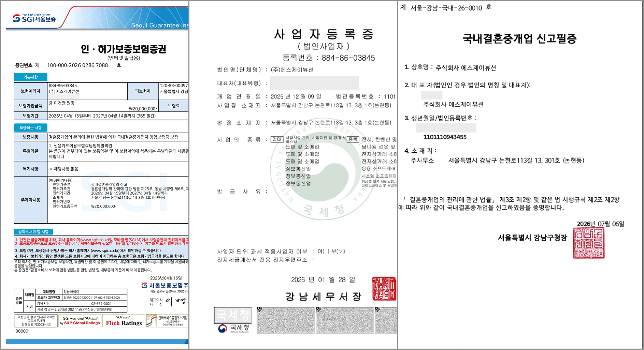Click the 신용카드이용보험료납입특별약관 line
Screen dimensions: 644x350
pyautogui.click(x=81, y=146)
